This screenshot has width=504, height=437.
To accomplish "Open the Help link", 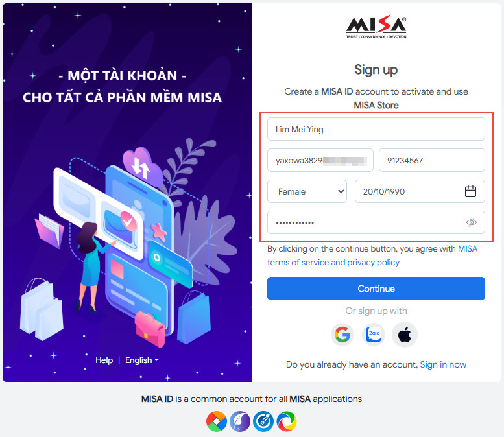I will pos(104,360).
